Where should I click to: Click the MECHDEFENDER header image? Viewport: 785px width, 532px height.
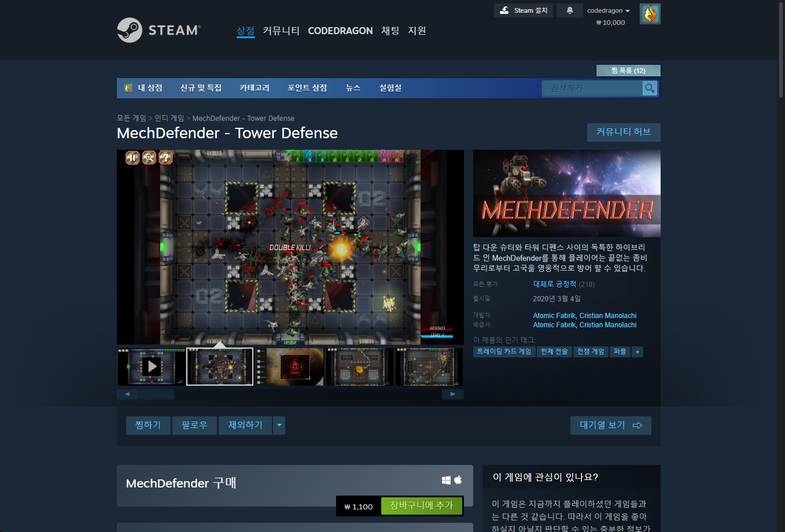click(x=567, y=193)
